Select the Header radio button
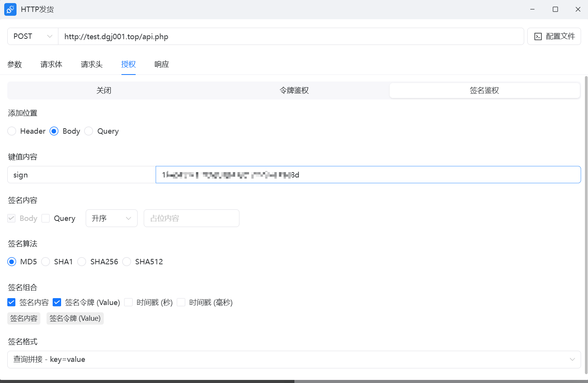Image resolution: width=588 pixels, height=383 pixels. [12, 131]
